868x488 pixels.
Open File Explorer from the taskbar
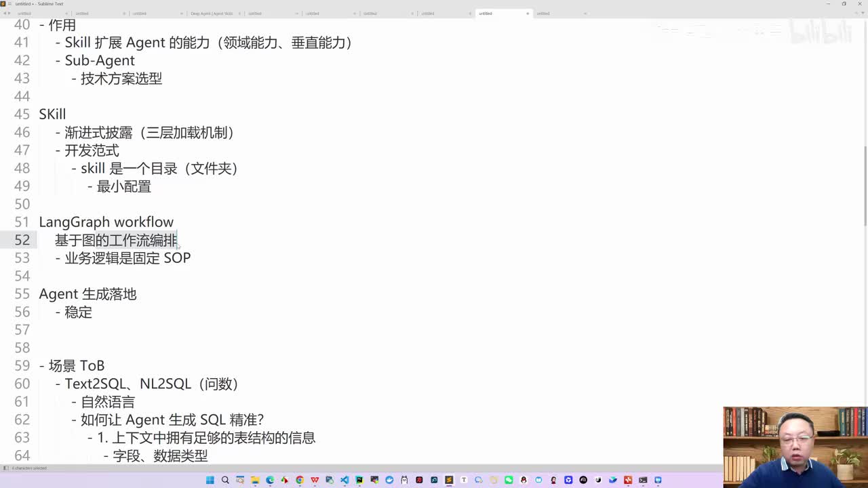pos(255,480)
